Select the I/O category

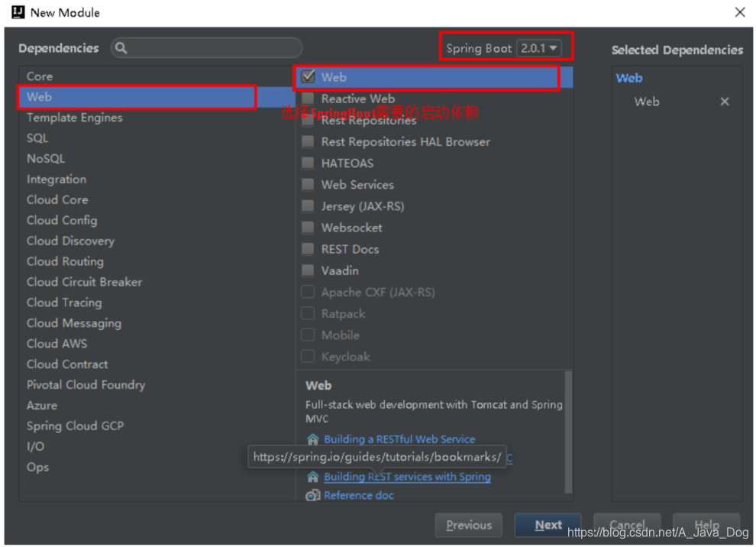coord(157,447)
